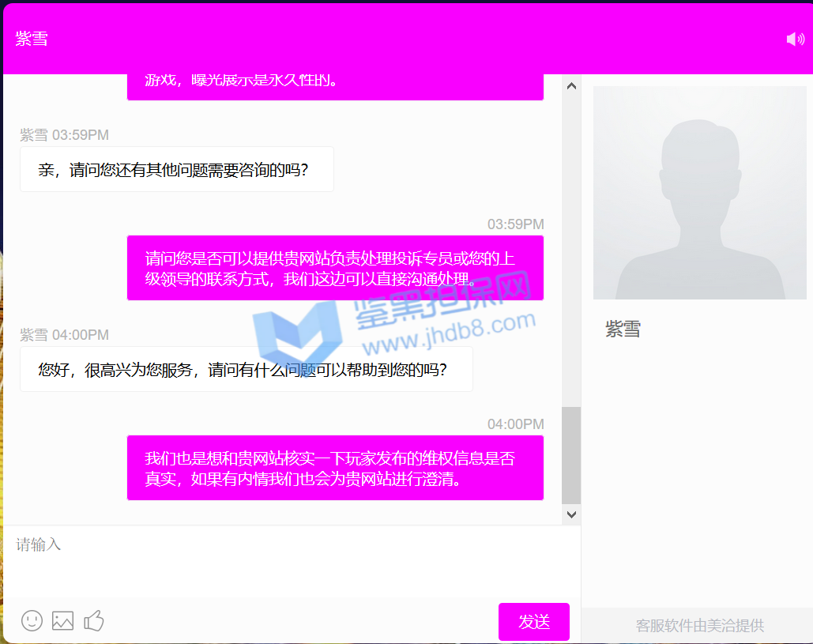
Task: Open the emoji smiley picker
Action: [x=32, y=620]
